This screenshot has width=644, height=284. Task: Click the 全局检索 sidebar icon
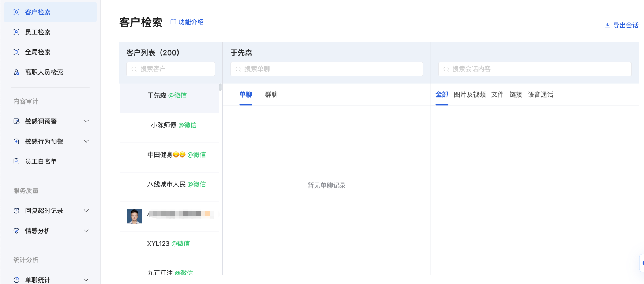[x=16, y=52]
